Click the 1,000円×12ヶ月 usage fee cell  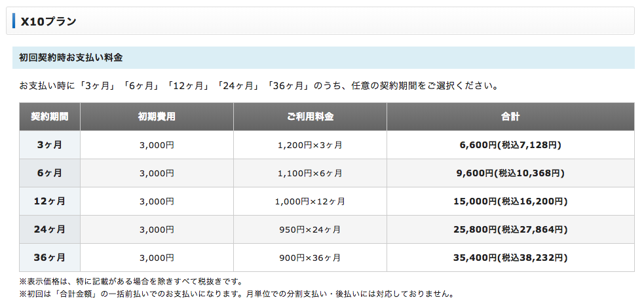click(x=310, y=202)
